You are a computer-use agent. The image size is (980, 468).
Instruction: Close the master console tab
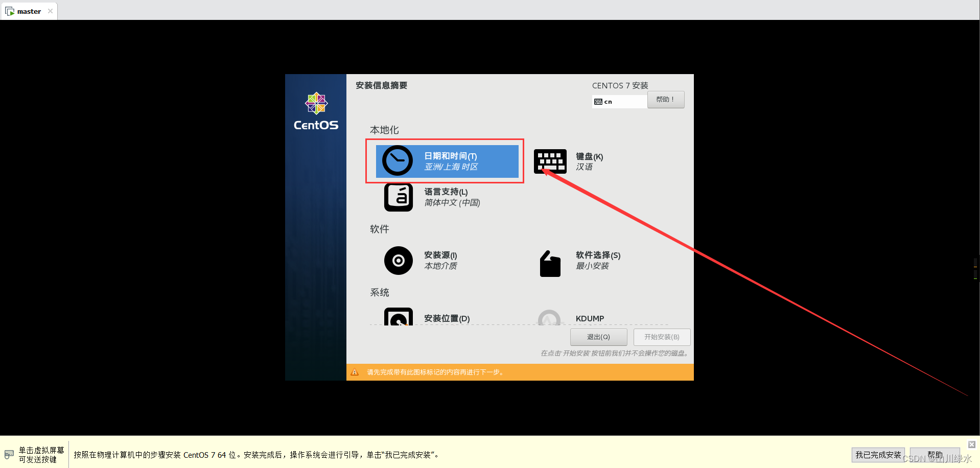pos(50,11)
